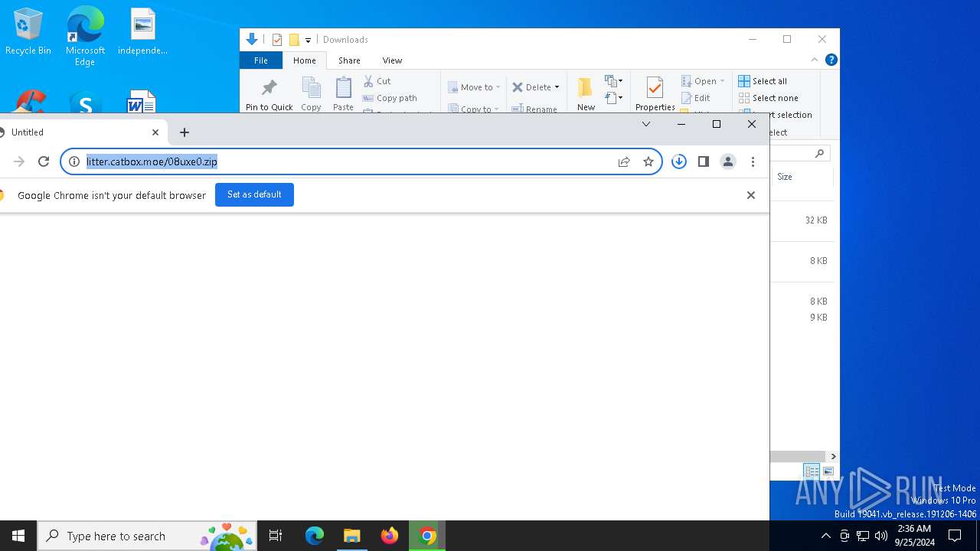980x551 pixels.
Task: Click Copy in Explorer ribbon
Action: point(311,93)
